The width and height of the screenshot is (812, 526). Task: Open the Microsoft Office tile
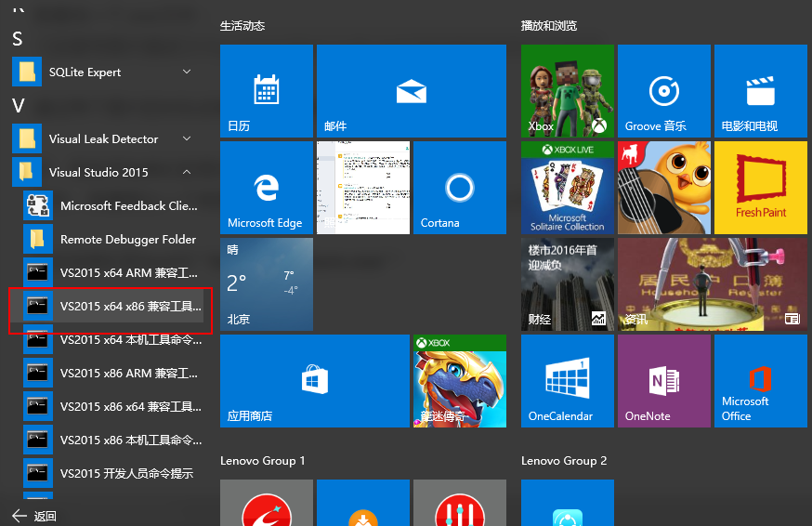point(761,381)
